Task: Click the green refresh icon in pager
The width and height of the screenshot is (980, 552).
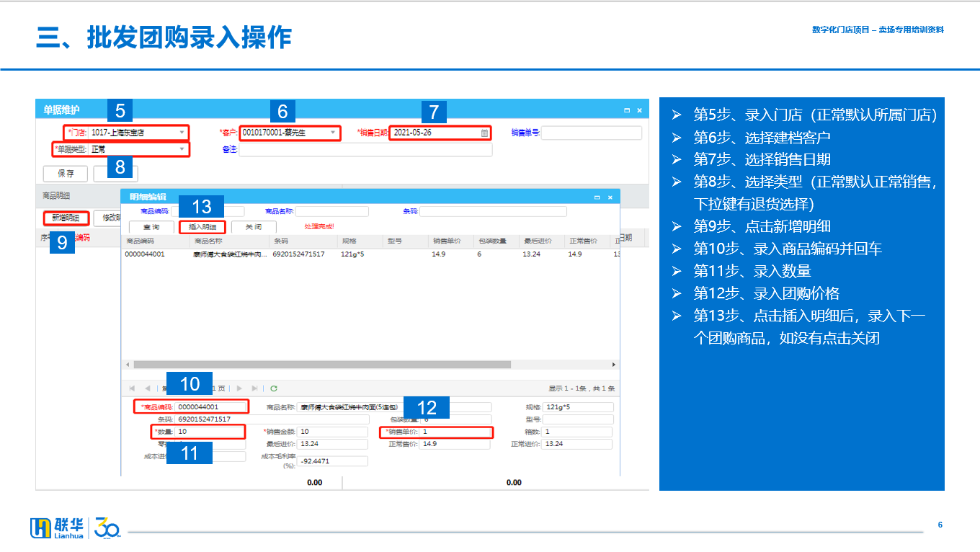Action: coord(274,388)
